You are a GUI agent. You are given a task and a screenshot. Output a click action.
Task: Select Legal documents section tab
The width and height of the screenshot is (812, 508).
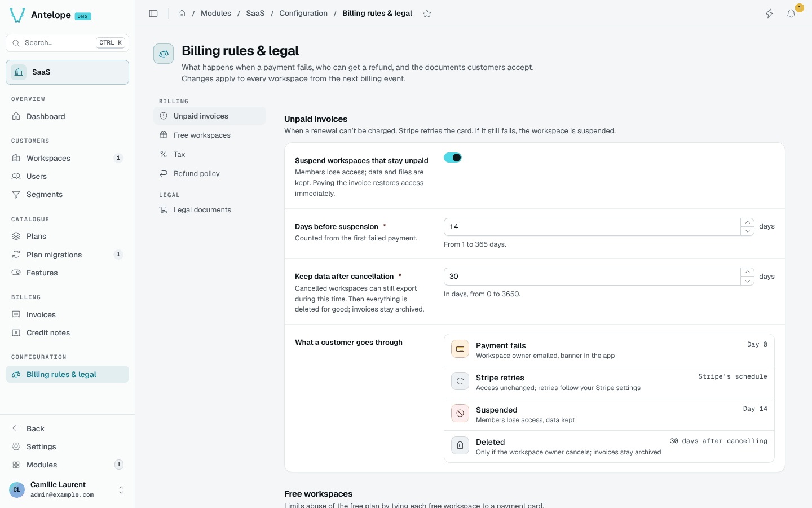(210, 209)
